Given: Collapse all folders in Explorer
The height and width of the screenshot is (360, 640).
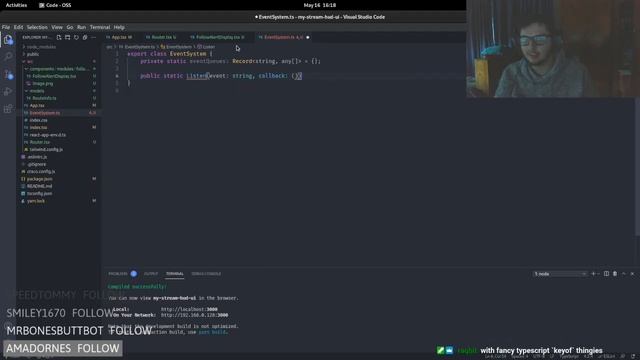Looking at the screenshot, I should pyautogui.click(x=85, y=37).
